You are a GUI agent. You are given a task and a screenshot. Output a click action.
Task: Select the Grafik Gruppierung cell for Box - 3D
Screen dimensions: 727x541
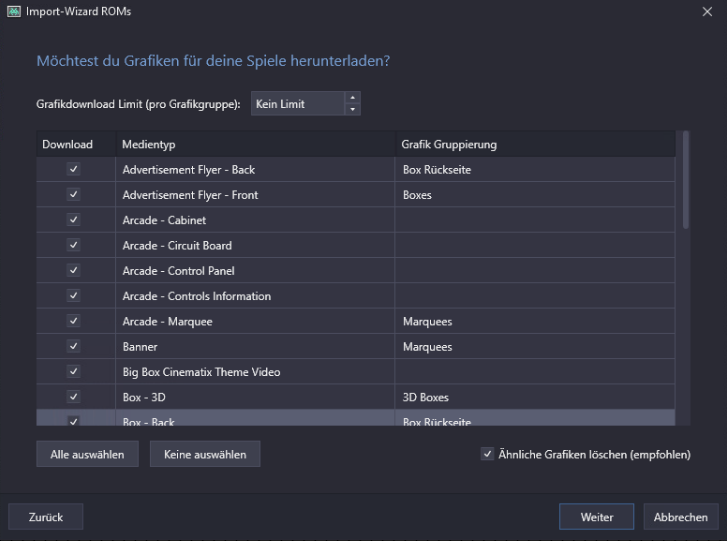tap(534, 397)
